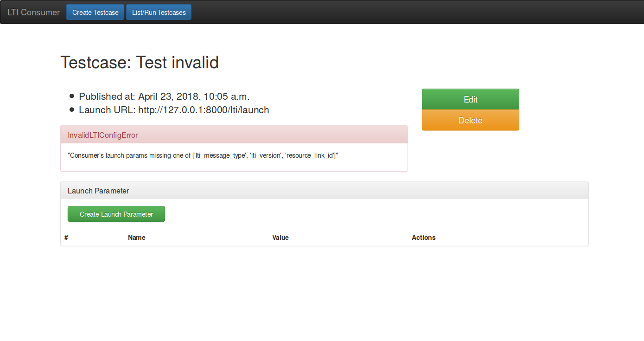
Task: Select the InvalidLTIConfigError panel title
Action: point(103,135)
